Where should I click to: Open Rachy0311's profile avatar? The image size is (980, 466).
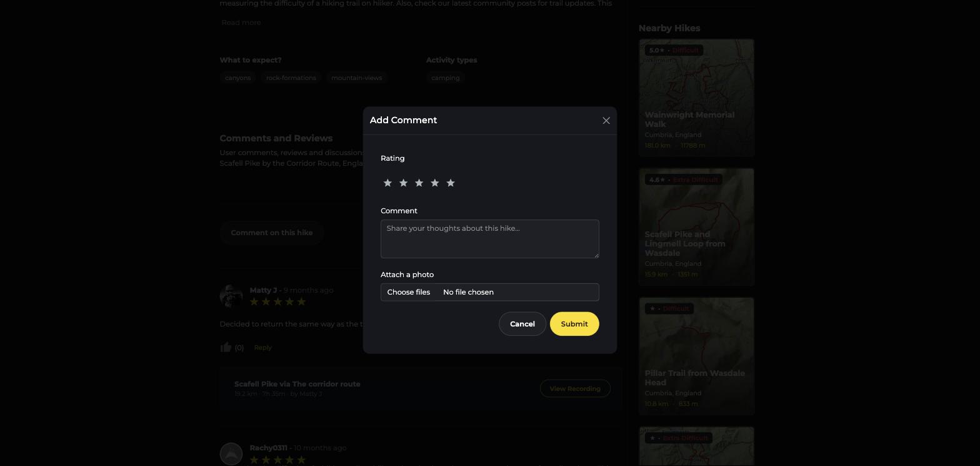pos(231,454)
